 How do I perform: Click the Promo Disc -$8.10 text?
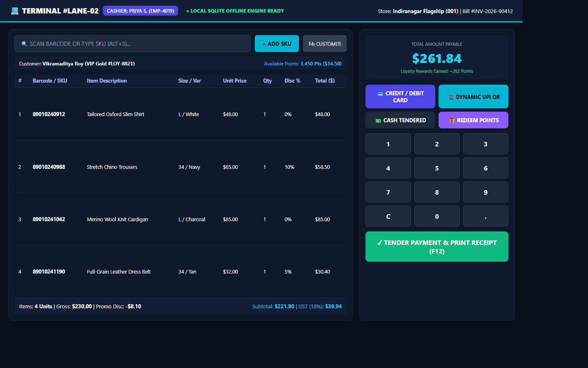(118, 307)
